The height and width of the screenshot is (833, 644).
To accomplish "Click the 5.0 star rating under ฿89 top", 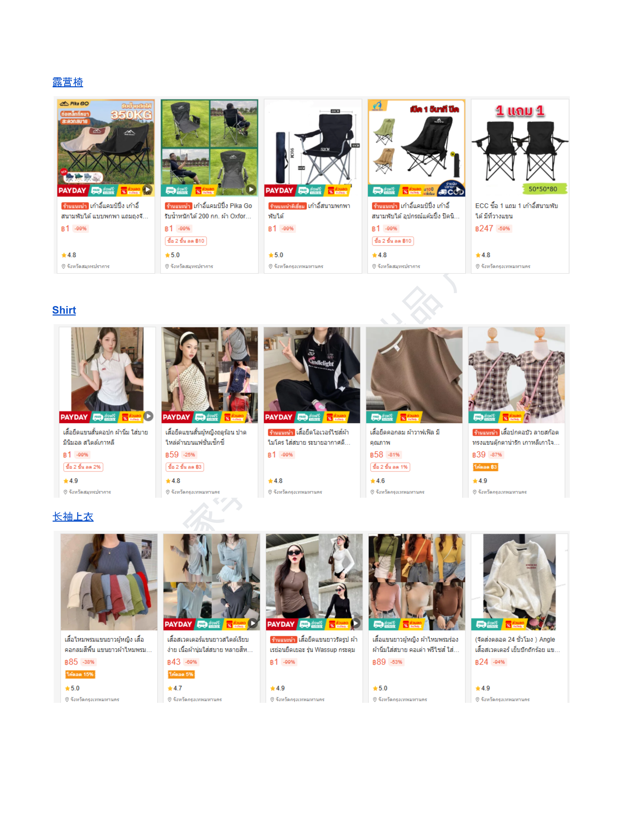I will [380, 688].
